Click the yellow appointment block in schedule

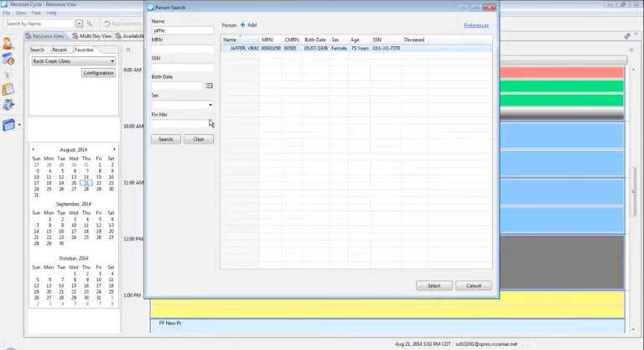pyautogui.click(x=387, y=306)
